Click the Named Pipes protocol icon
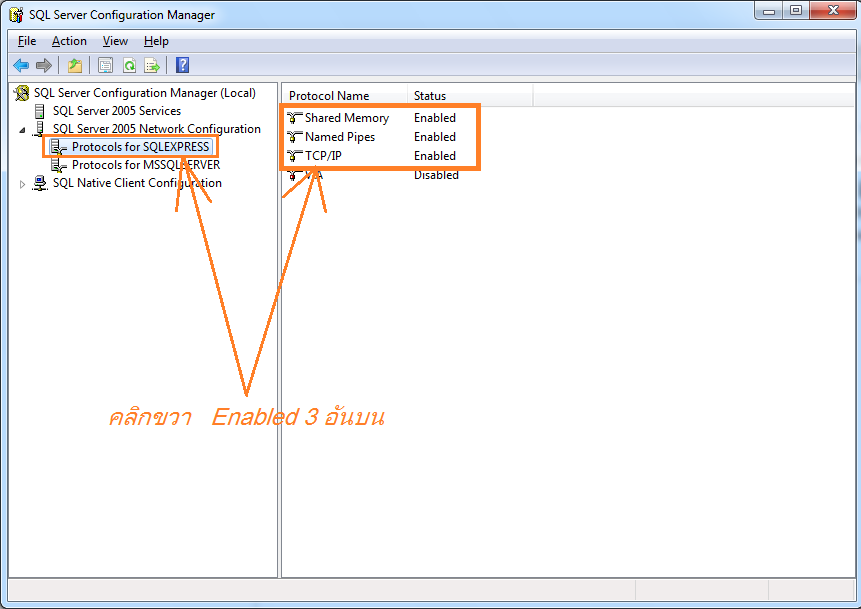 pos(294,136)
